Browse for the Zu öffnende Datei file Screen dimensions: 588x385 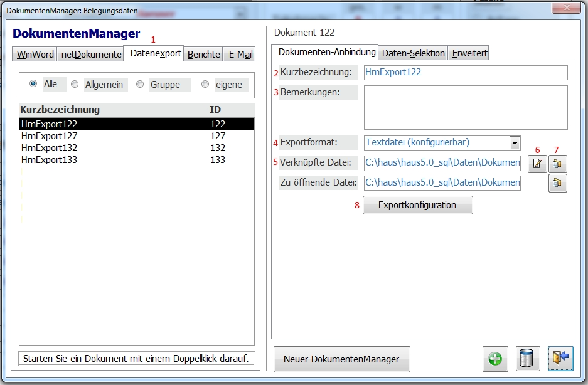(x=557, y=183)
